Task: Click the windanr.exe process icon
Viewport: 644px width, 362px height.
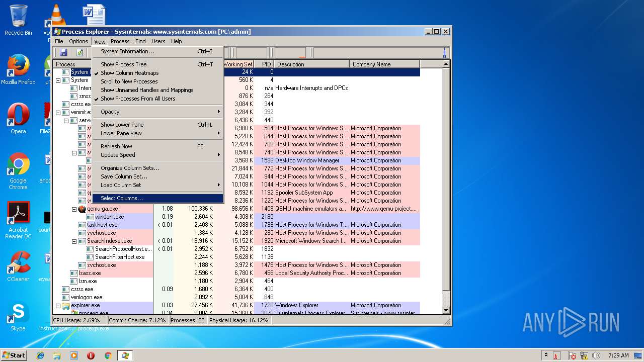Action: (90, 217)
